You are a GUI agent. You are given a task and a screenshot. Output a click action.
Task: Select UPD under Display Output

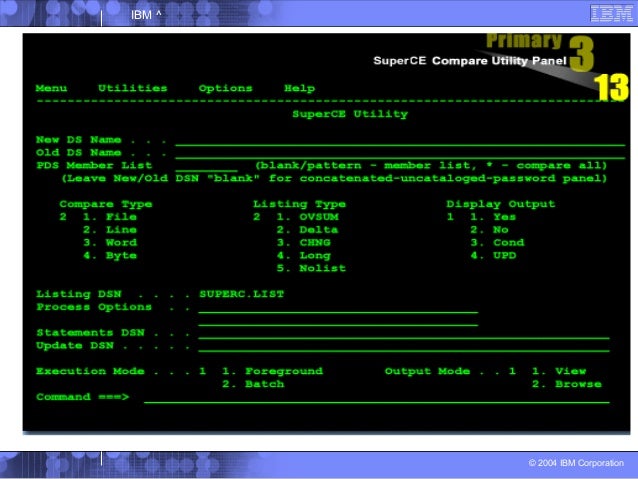click(x=493, y=256)
